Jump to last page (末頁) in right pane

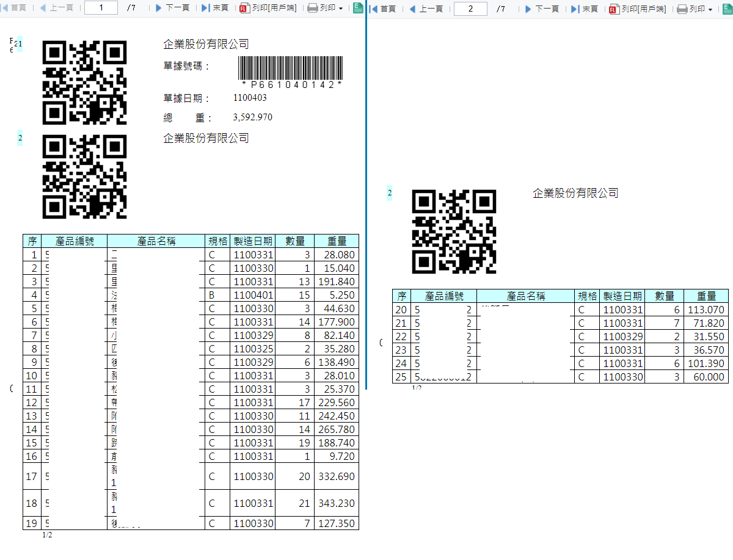point(585,9)
